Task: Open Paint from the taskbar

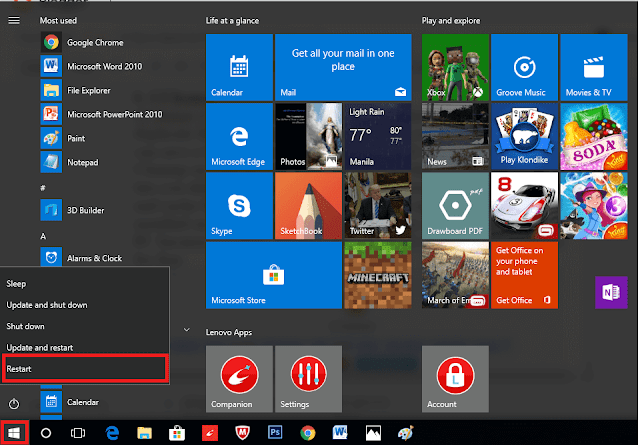Action: tap(405, 433)
